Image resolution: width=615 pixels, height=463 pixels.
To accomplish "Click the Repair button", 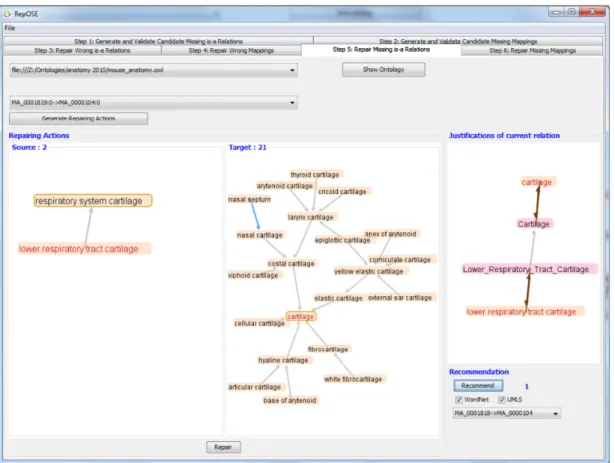I will 223,447.
